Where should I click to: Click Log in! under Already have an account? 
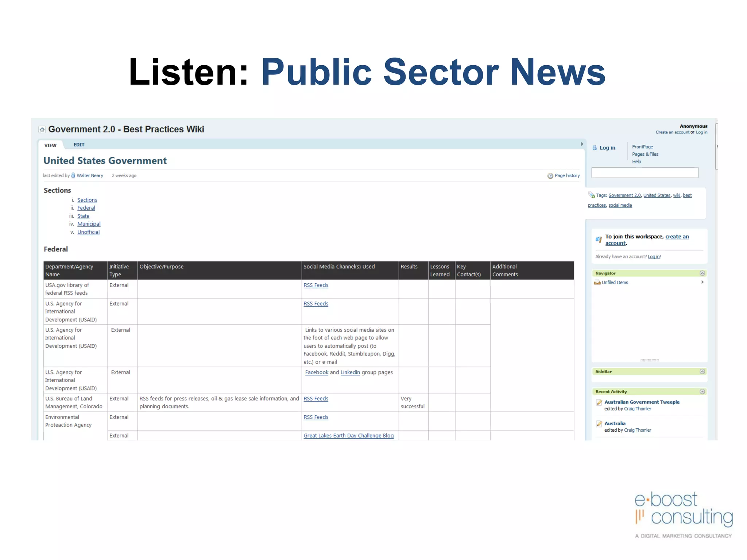654,257
